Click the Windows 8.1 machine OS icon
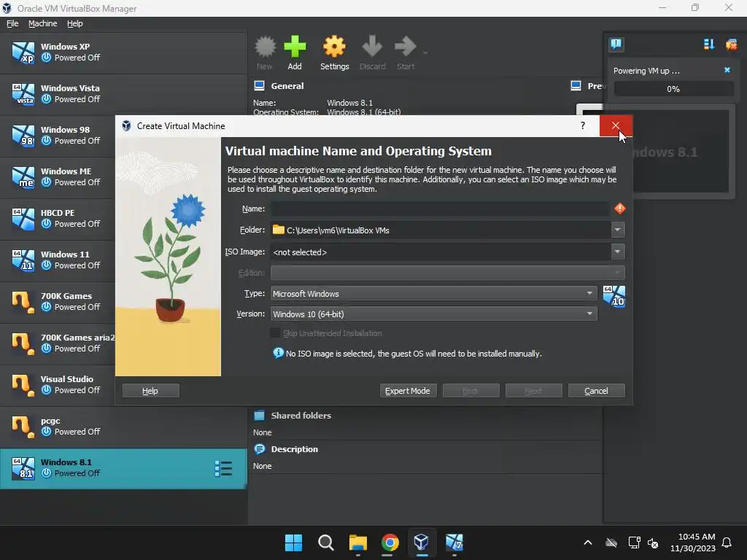Image resolution: width=747 pixels, height=560 pixels. click(x=23, y=468)
